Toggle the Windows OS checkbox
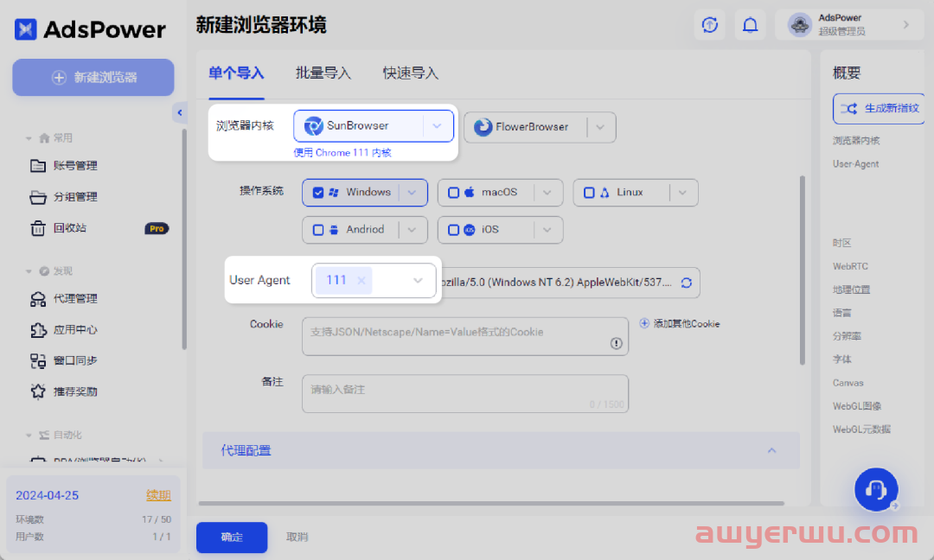The image size is (934, 560). [318, 192]
